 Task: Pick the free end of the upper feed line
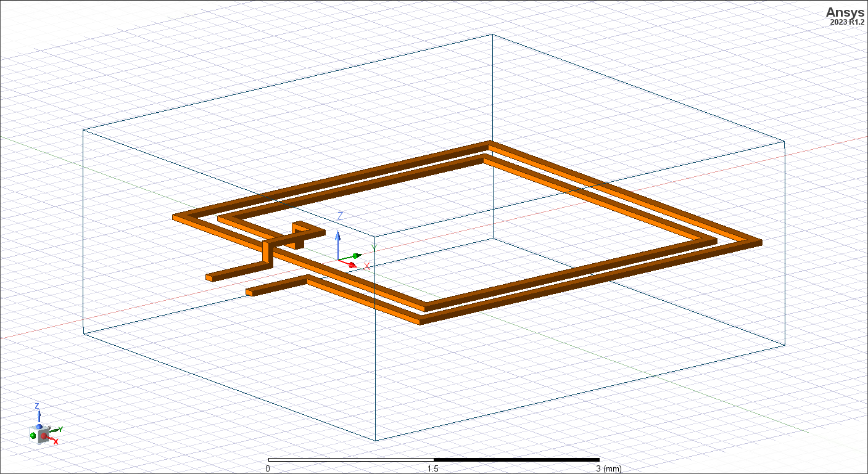pos(210,277)
